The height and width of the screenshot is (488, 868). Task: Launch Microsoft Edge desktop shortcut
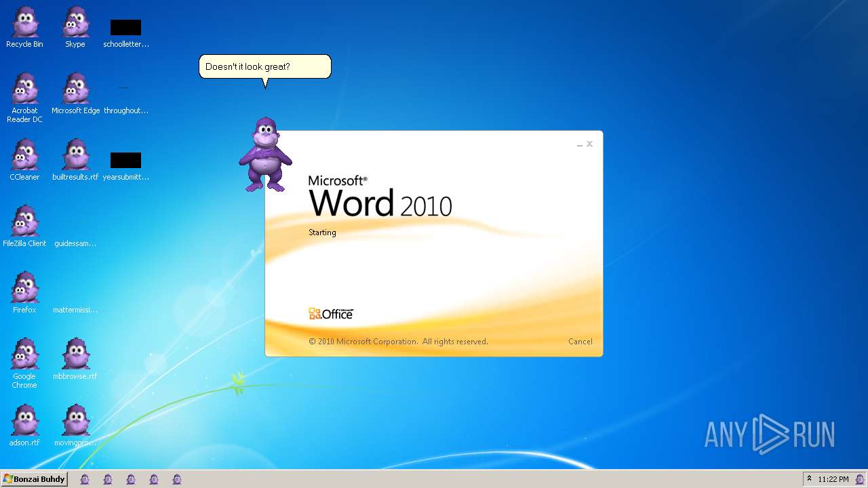(75, 94)
